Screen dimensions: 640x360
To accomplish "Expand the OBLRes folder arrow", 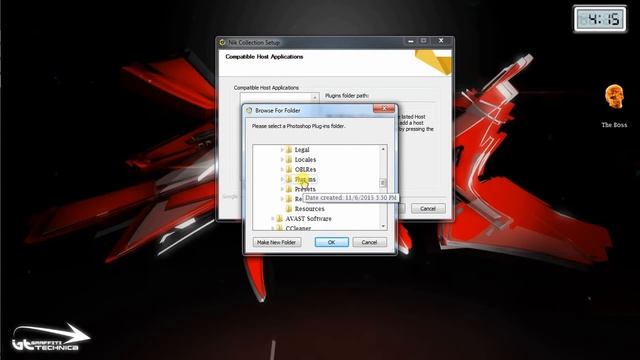I will 282,169.
